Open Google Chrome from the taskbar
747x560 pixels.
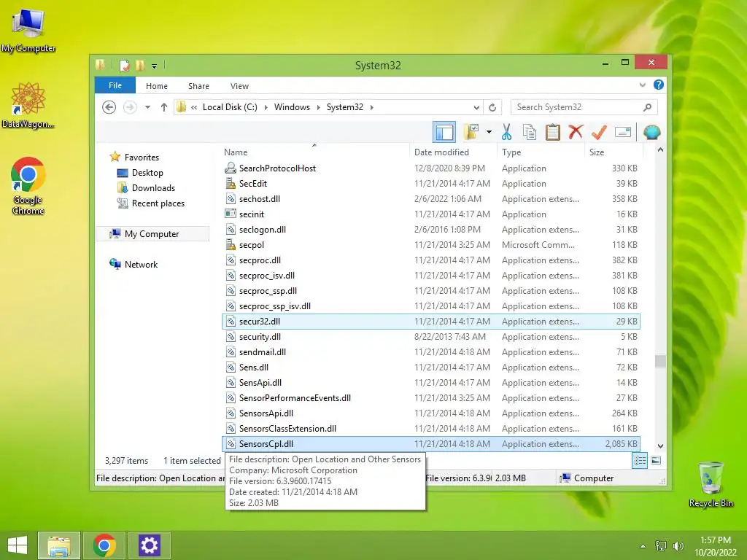click(104, 545)
